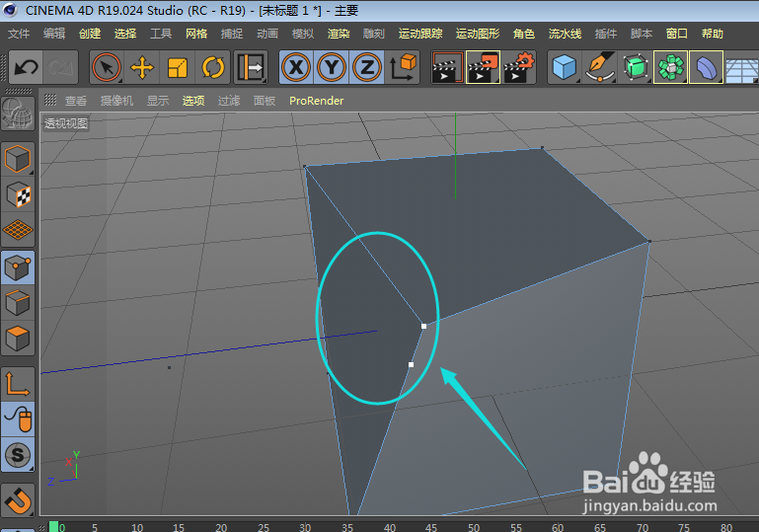Open the 选择 menu

(x=125, y=34)
